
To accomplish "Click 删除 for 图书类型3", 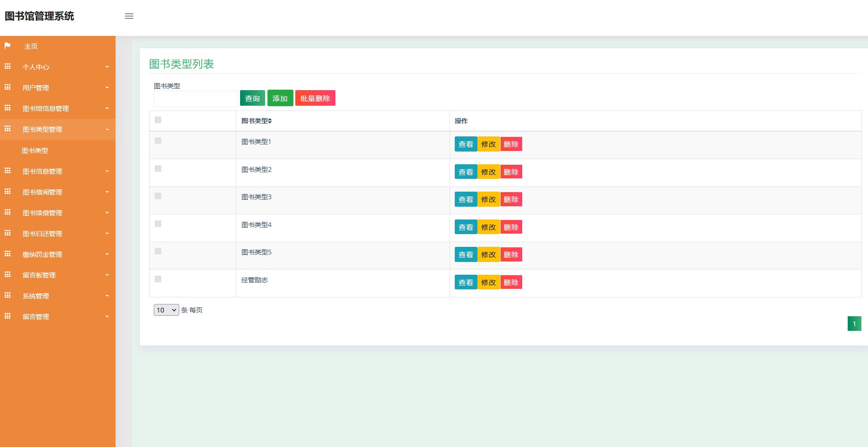I will coord(511,199).
